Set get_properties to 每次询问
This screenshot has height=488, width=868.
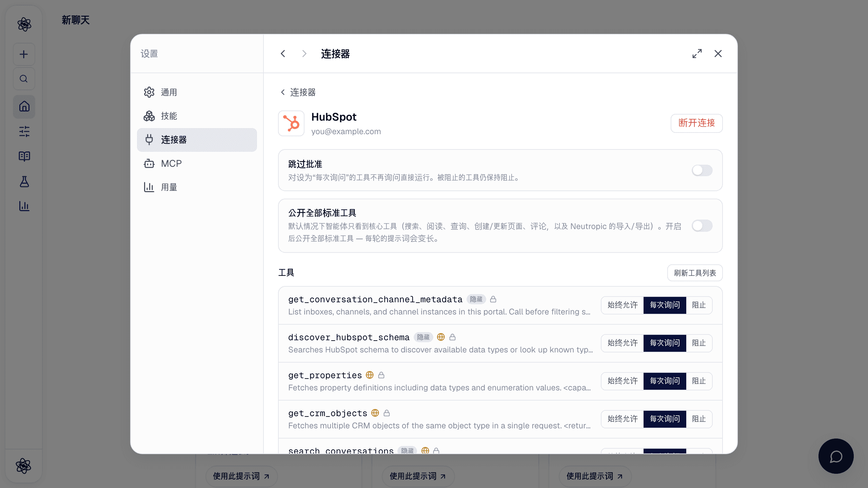665,381
